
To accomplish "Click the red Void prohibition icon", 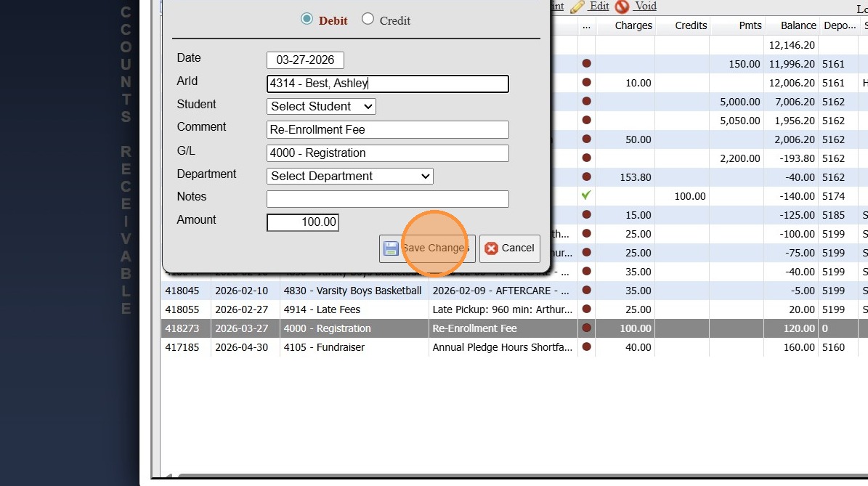I will [622, 7].
